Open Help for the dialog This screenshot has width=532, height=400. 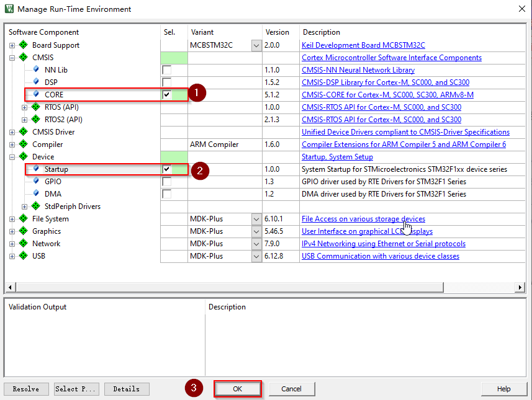(504, 389)
